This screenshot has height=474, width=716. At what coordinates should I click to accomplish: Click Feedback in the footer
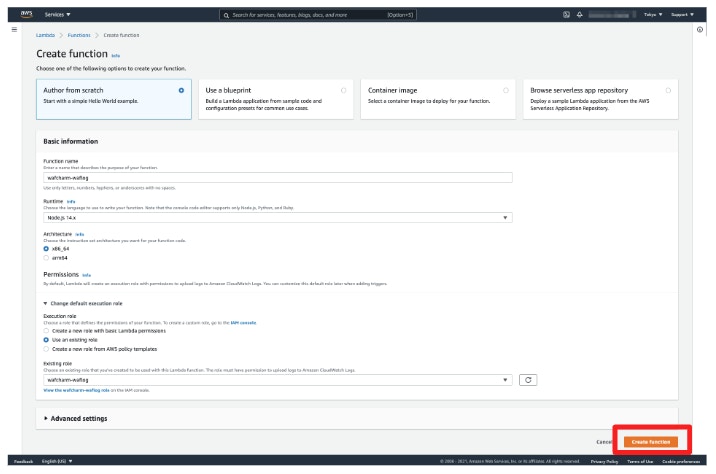pos(23,461)
